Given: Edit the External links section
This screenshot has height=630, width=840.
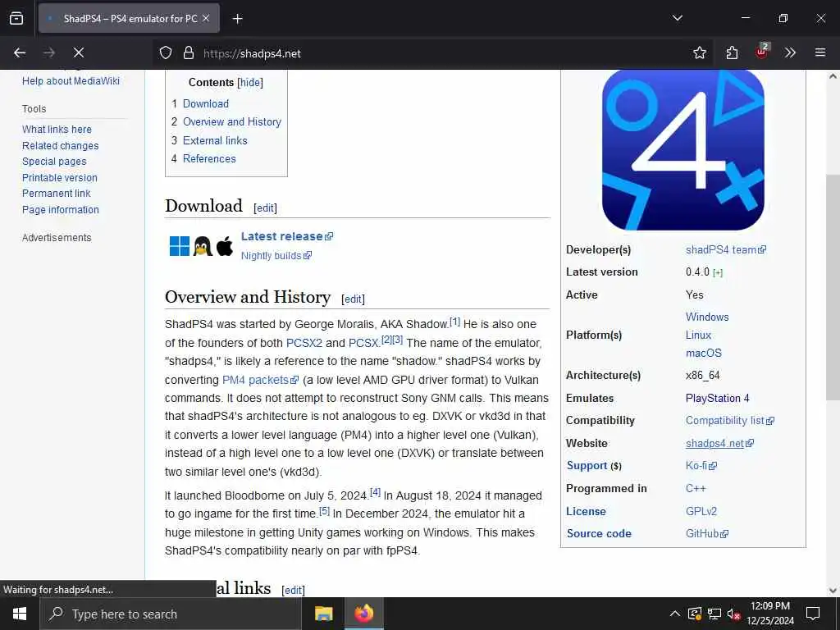Looking at the screenshot, I should point(293,590).
